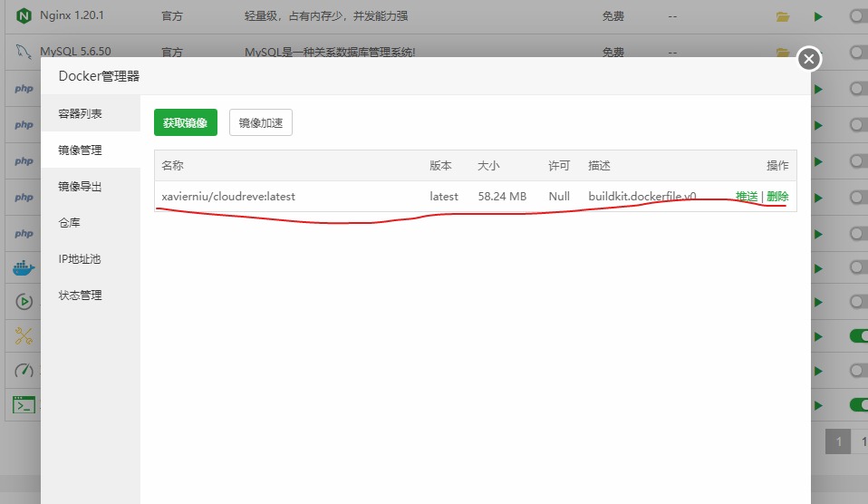Turn off the green switch in crossed-tools row

pos(859,335)
